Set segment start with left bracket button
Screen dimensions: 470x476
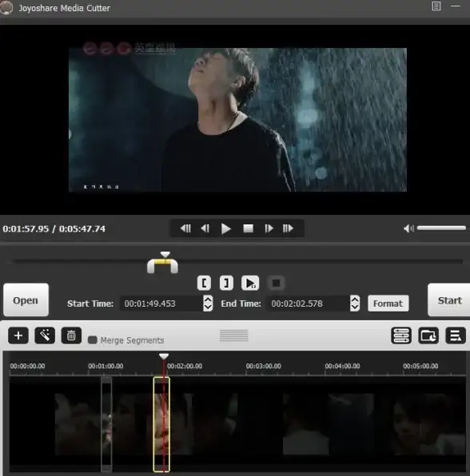(204, 284)
